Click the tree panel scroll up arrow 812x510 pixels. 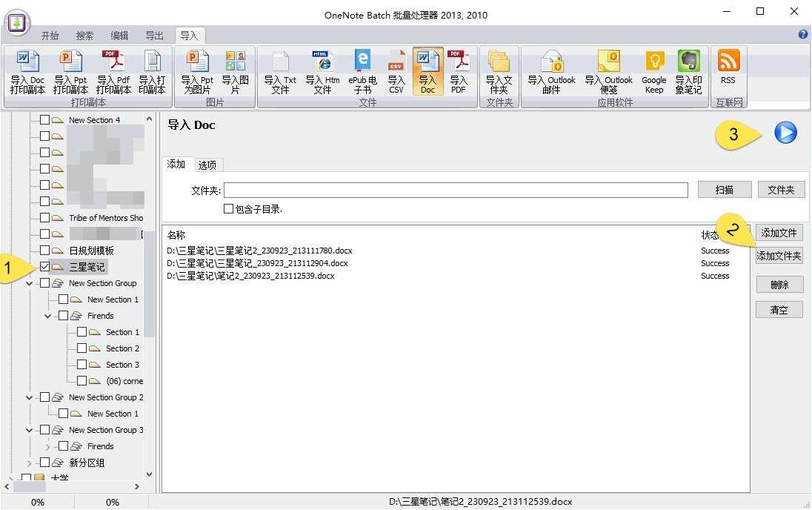[x=149, y=119]
